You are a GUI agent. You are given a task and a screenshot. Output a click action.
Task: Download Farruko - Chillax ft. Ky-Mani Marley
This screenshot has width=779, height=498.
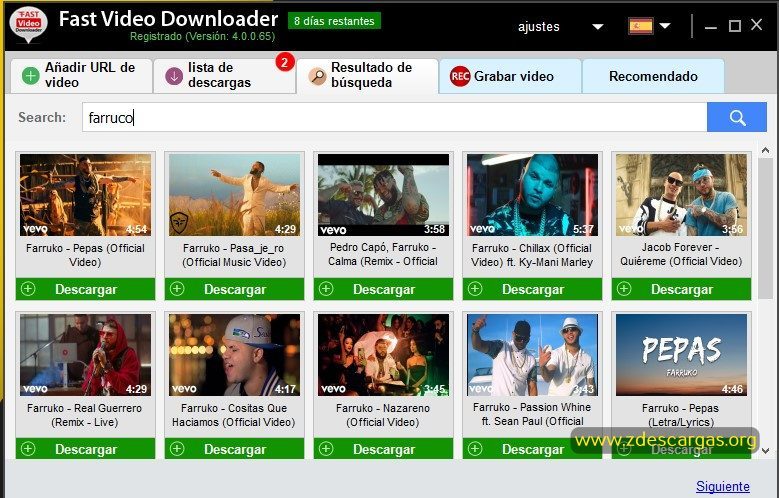(x=533, y=289)
